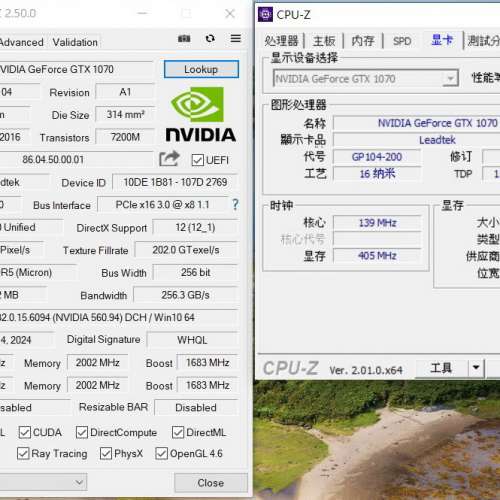Click Bandwidth value 256.3 GB/s

pyautogui.click(x=185, y=295)
